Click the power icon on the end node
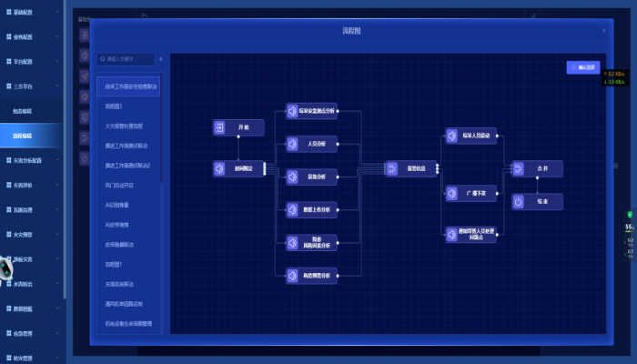Image resolution: width=637 pixels, height=364 pixels. coord(518,201)
